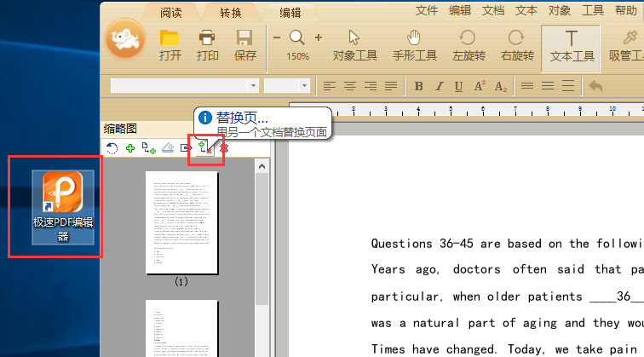Toggle superscript formatting

(x=480, y=86)
